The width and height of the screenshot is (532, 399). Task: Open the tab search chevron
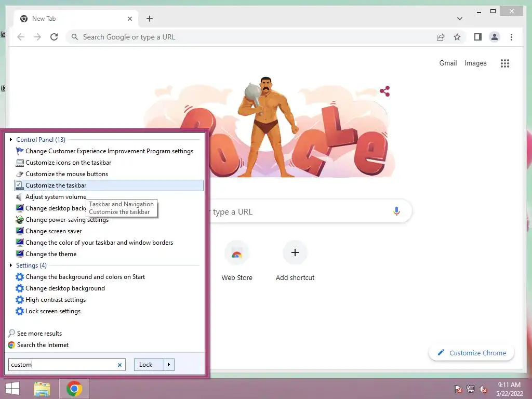[459, 19]
